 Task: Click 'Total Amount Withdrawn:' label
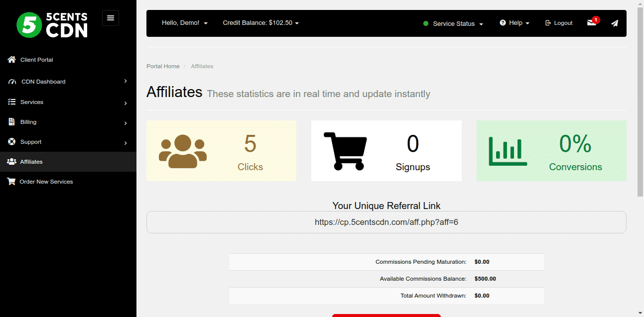coord(433,296)
